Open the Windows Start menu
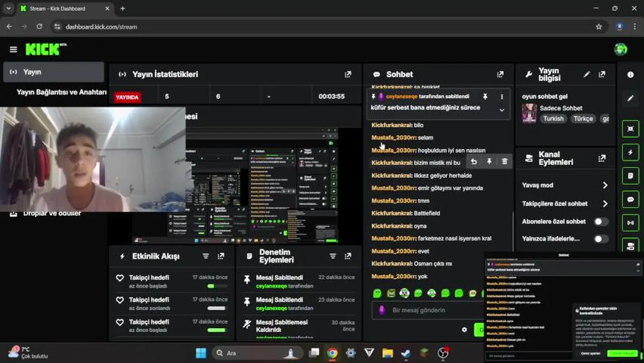 (x=201, y=353)
